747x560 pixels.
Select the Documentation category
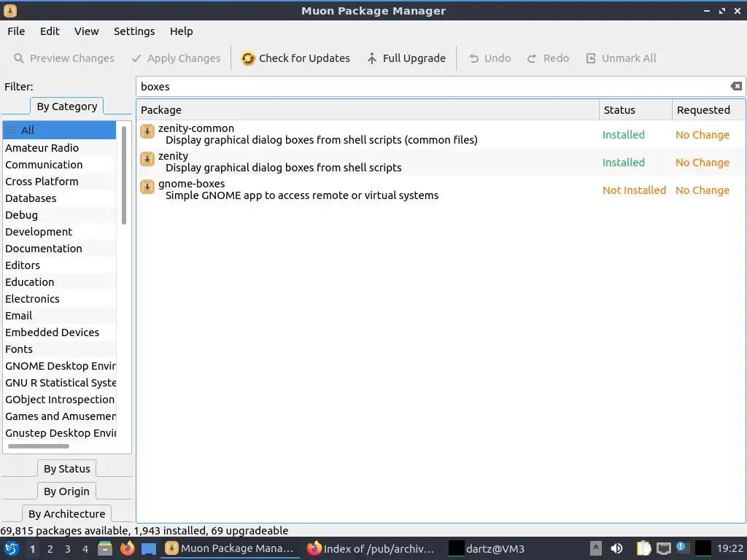pos(59,249)
